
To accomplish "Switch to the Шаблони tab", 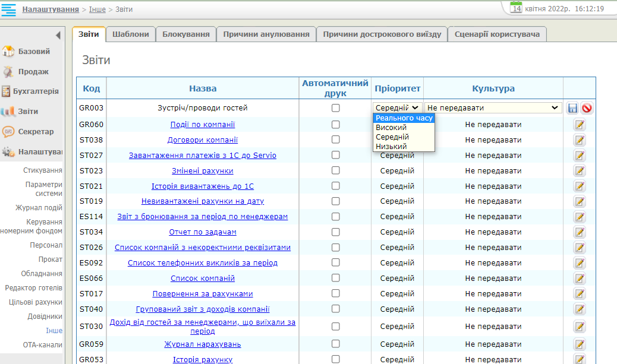I will [x=130, y=34].
